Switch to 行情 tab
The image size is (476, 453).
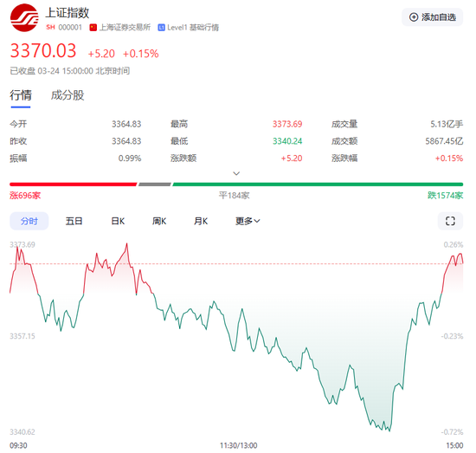[21, 95]
